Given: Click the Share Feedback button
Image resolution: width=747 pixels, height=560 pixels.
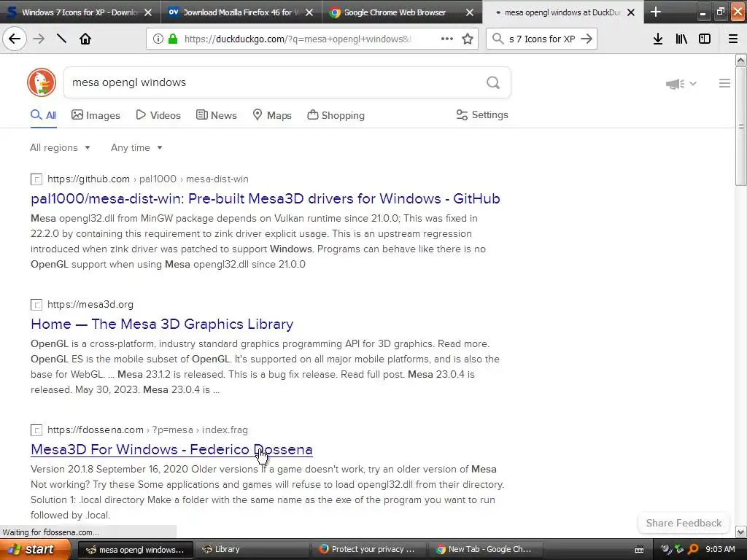Looking at the screenshot, I should [684, 523].
